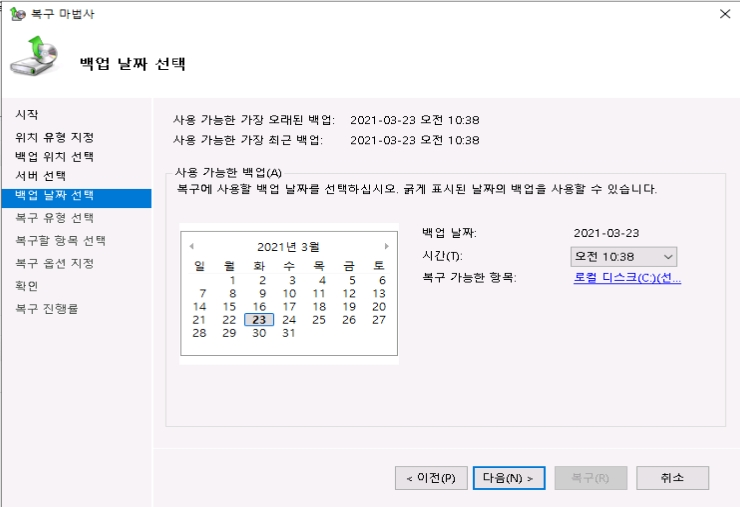This screenshot has width=740, height=507.
Task: Select March 31 in calendar
Action: pyautogui.click(x=289, y=333)
